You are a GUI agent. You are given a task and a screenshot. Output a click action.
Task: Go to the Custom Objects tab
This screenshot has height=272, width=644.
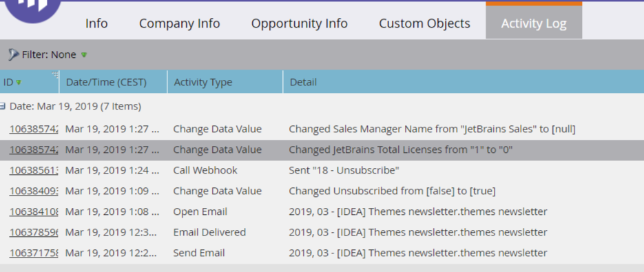click(x=425, y=23)
